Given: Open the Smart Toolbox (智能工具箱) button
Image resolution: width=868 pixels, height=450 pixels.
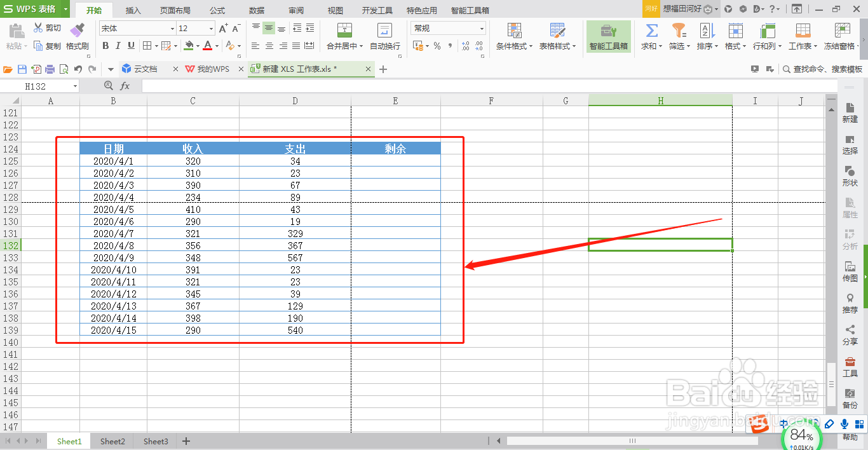Looking at the screenshot, I should pos(608,36).
